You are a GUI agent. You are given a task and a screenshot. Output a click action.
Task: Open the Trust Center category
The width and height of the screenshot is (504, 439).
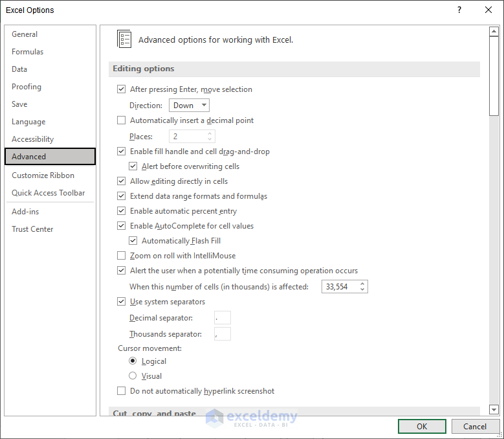pos(32,229)
